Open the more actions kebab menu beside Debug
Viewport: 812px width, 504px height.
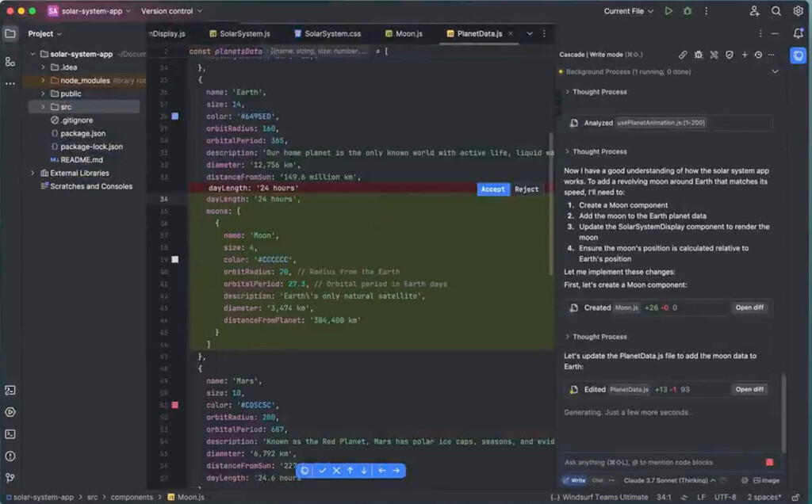(706, 11)
